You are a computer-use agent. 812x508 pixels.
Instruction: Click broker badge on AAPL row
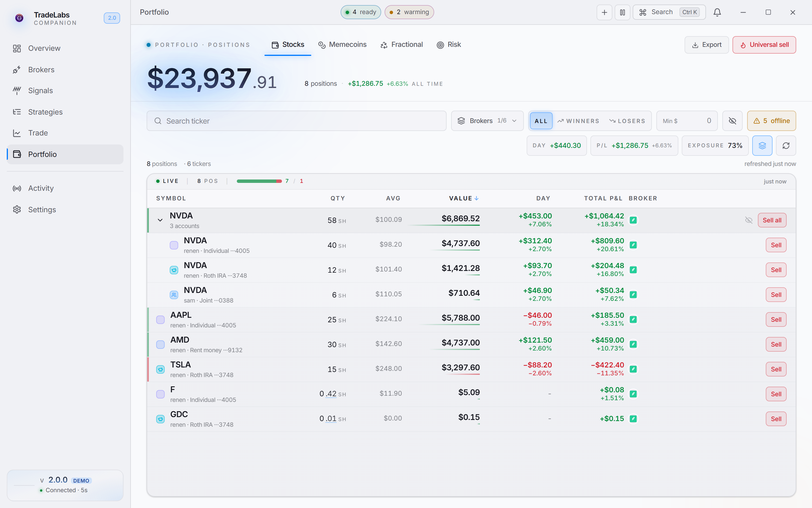pos(633,319)
